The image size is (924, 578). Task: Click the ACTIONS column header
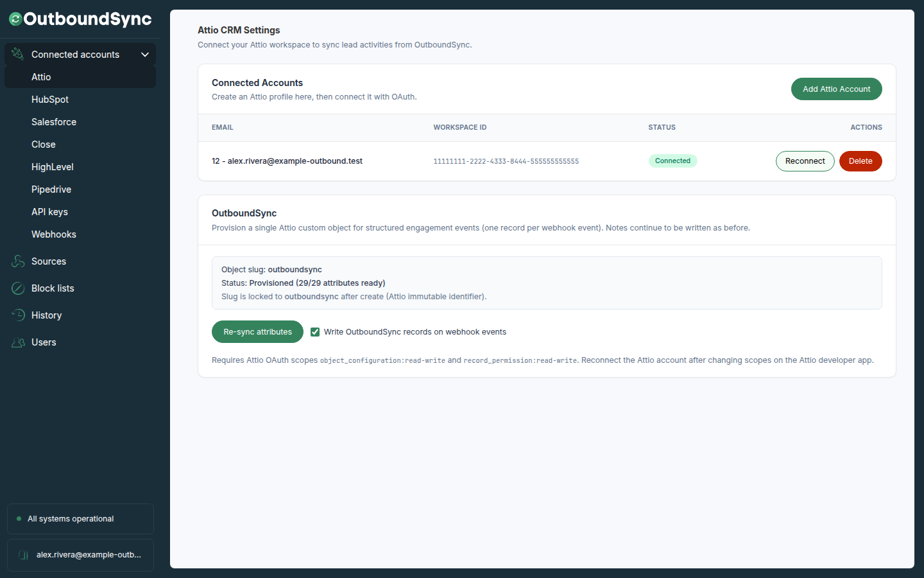(x=866, y=127)
